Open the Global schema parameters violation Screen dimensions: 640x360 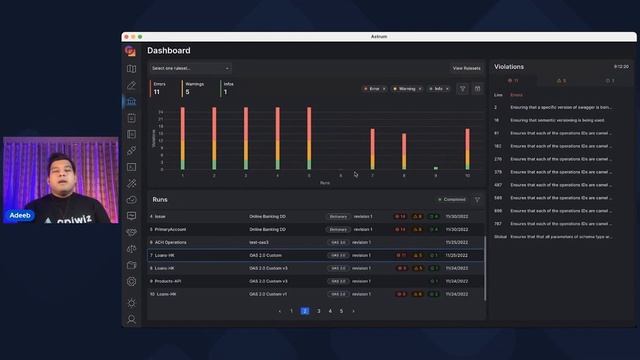561,237
